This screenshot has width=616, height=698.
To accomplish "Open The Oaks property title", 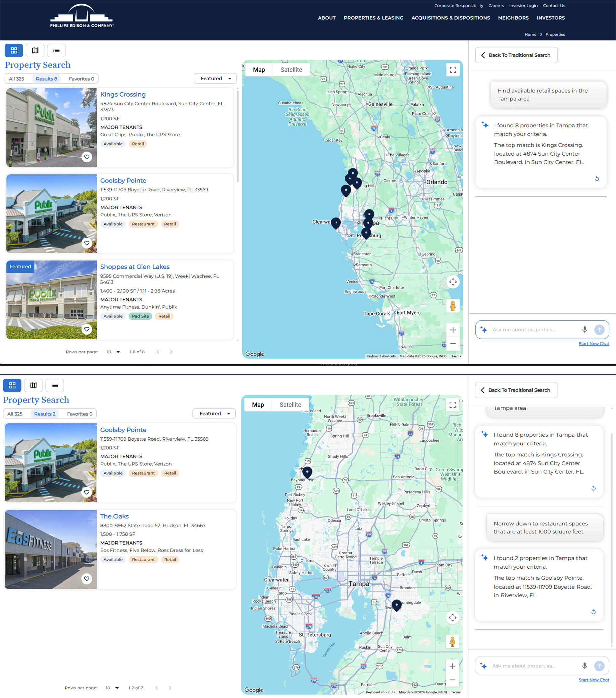I will click(x=114, y=516).
